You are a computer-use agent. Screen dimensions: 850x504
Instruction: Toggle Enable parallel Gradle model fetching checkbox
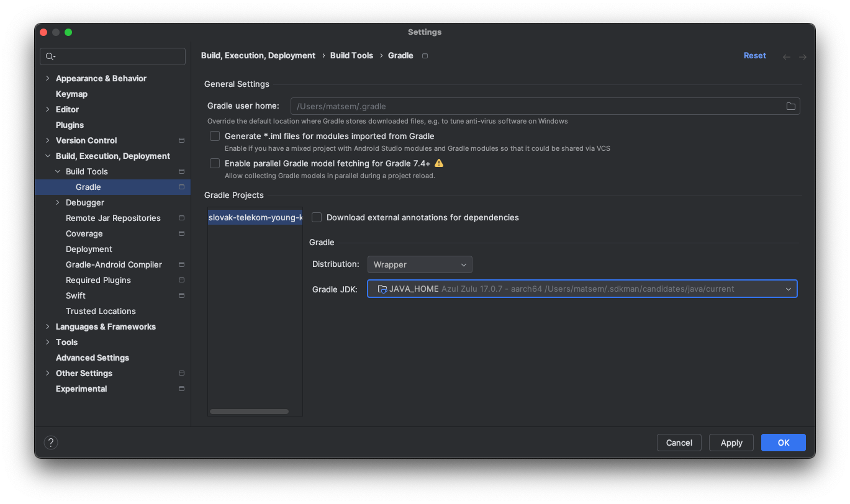pyautogui.click(x=215, y=163)
